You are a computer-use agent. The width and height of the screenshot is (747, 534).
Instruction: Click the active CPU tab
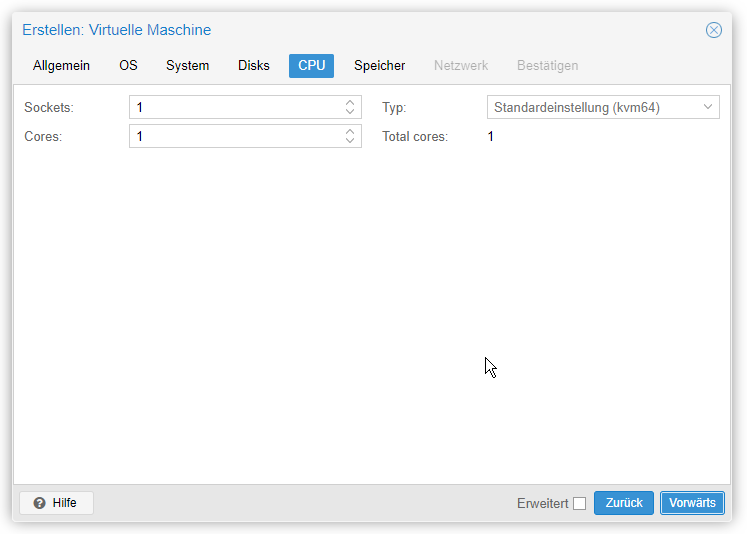(x=311, y=66)
